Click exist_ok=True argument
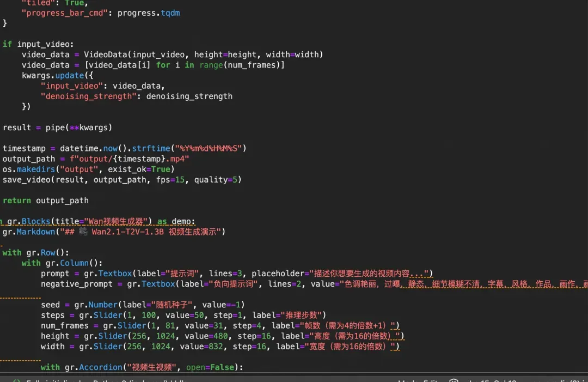Screen dimensions: 588x382 tap(139, 169)
